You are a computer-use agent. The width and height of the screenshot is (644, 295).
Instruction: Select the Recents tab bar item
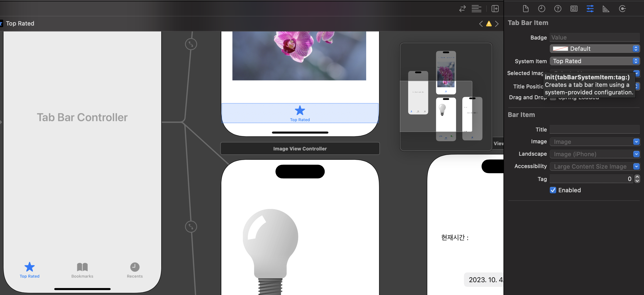[135, 270]
